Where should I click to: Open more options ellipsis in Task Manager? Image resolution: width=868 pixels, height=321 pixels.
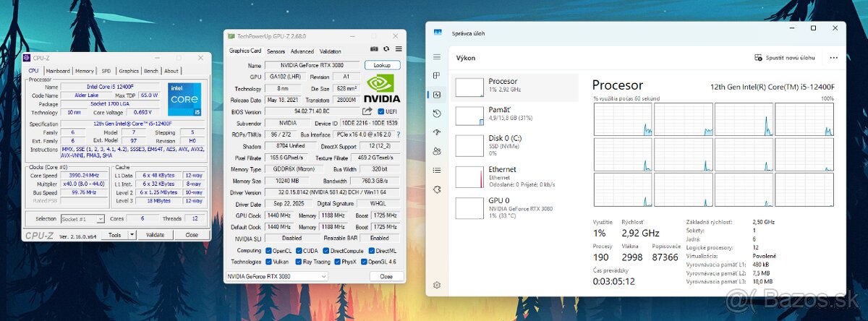834,57
